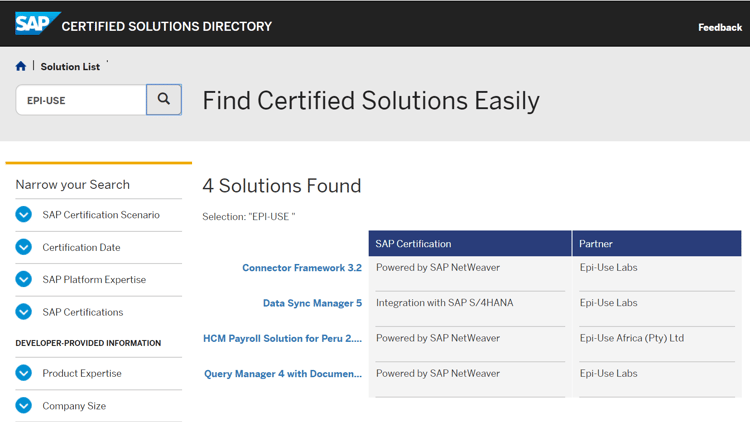Click the SAP Certification column header

470,244
